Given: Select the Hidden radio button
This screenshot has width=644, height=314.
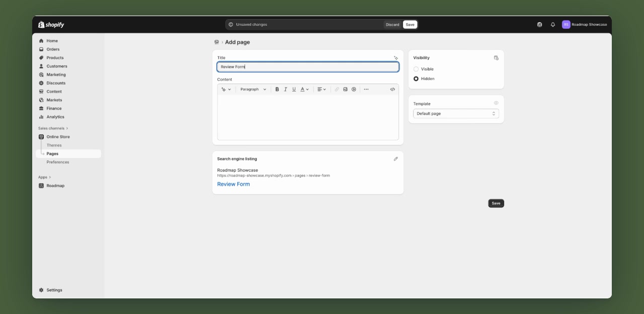Looking at the screenshot, I should coord(416,78).
